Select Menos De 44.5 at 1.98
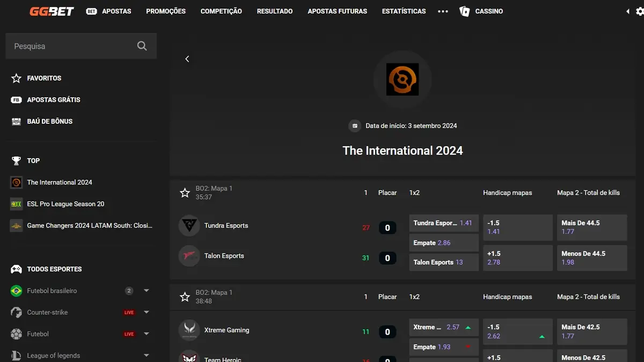Image resolution: width=644 pixels, height=362 pixels. (x=592, y=258)
